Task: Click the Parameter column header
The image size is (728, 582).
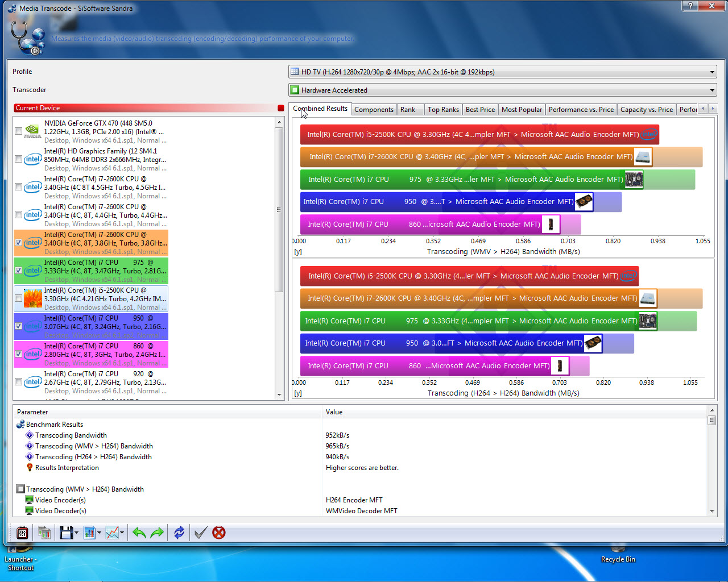Action: [168, 412]
